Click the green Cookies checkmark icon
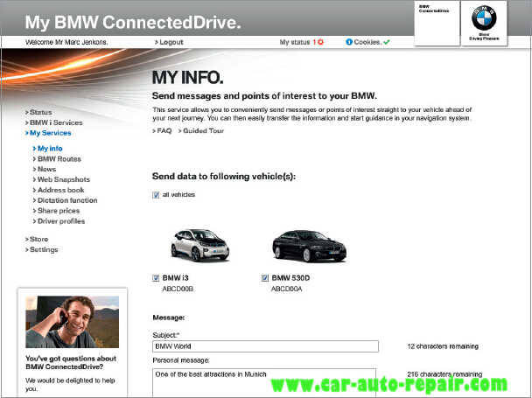The image size is (532, 398). 387,42
